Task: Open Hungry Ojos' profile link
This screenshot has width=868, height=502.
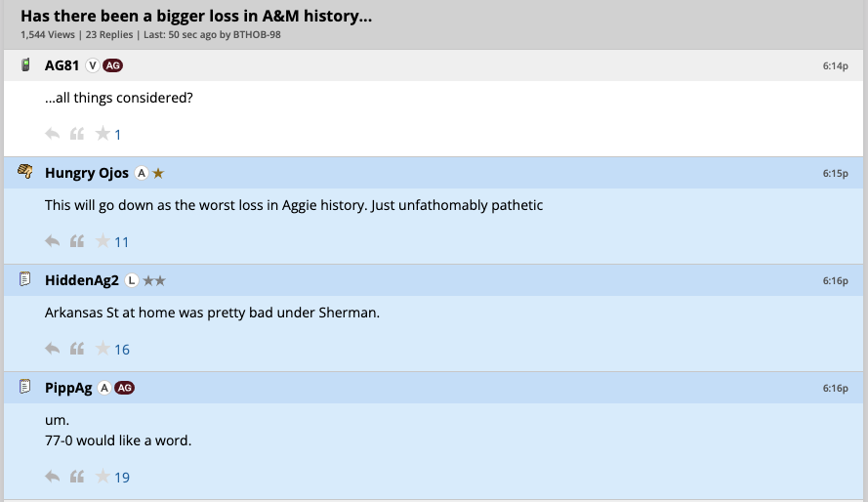Action: 87,173
